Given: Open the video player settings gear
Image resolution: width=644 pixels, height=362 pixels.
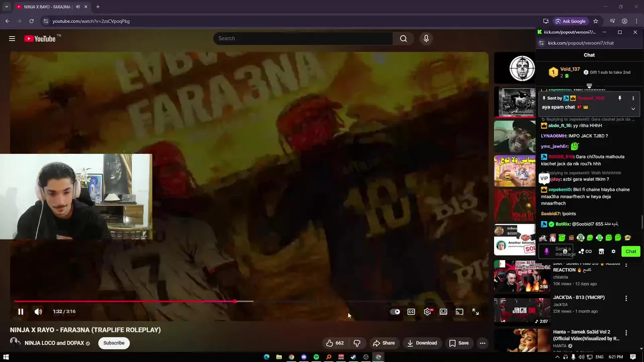Looking at the screenshot, I should coord(427,312).
